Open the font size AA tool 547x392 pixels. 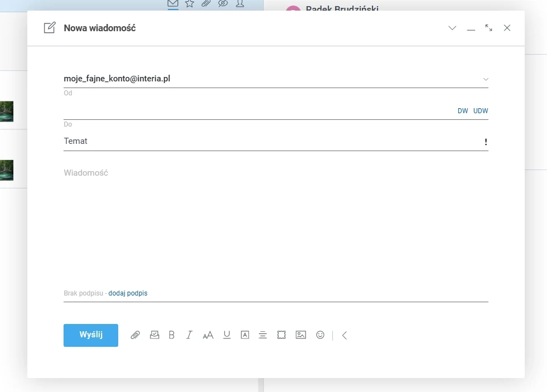[208, 335]
